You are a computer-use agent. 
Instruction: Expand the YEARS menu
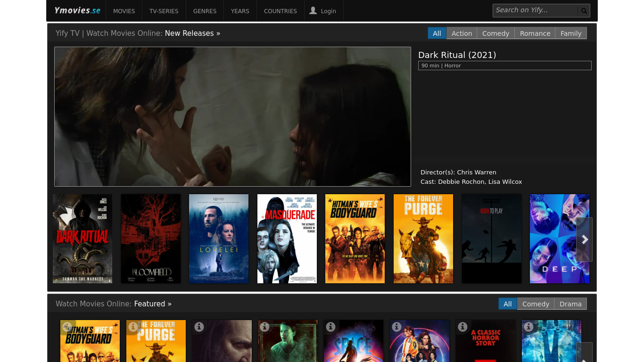pos(240,11)
